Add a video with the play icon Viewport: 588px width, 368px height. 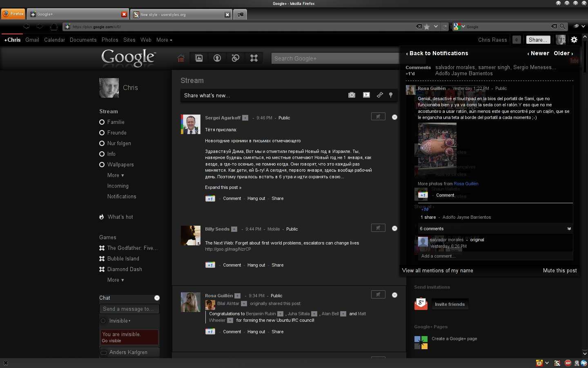coord(366,95)
